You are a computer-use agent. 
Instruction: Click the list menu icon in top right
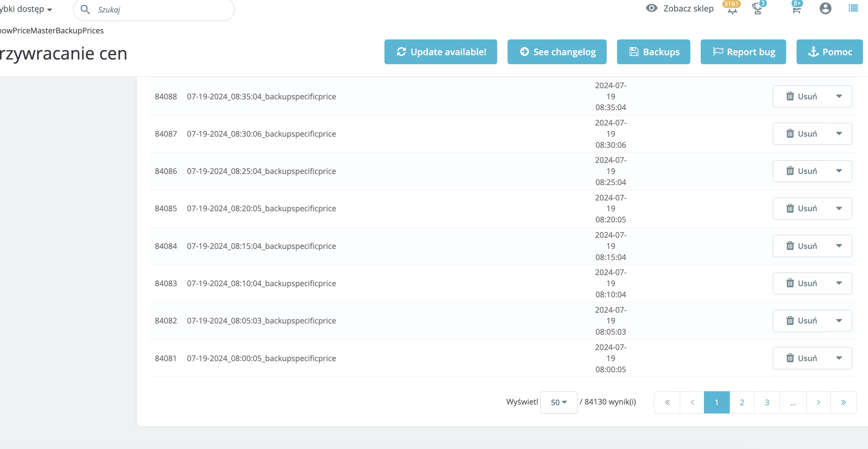click(x=853, y=9)
